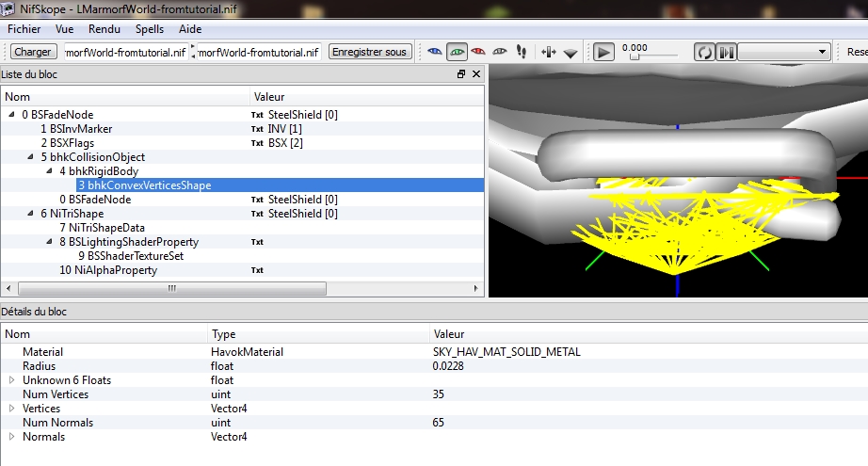Select the gray eye user view icon
Image resolution: width=868 pixels, height=466 pixels.
[x=500, y=52]
